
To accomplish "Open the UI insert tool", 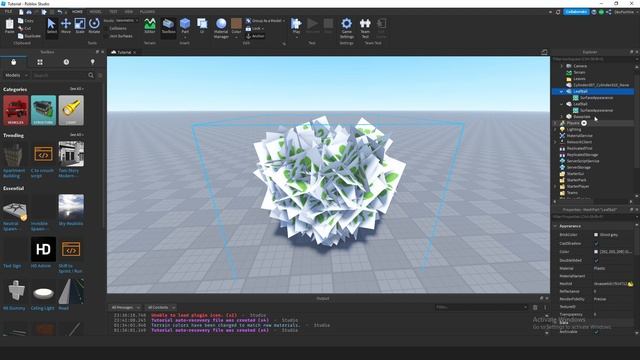I will coord(202,24).
